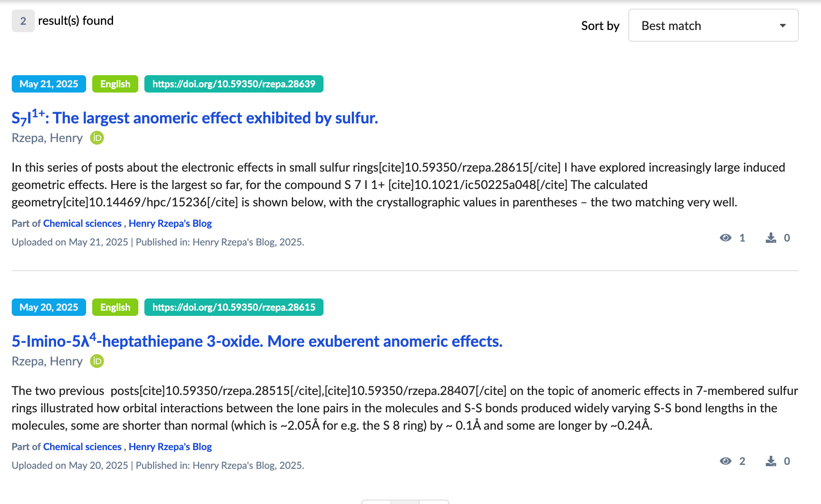Image resolution: width=821 pixels, height=504 pixels.
Task: Click DOI badge ending in rzepa.28639
Action: coord(234,84)
